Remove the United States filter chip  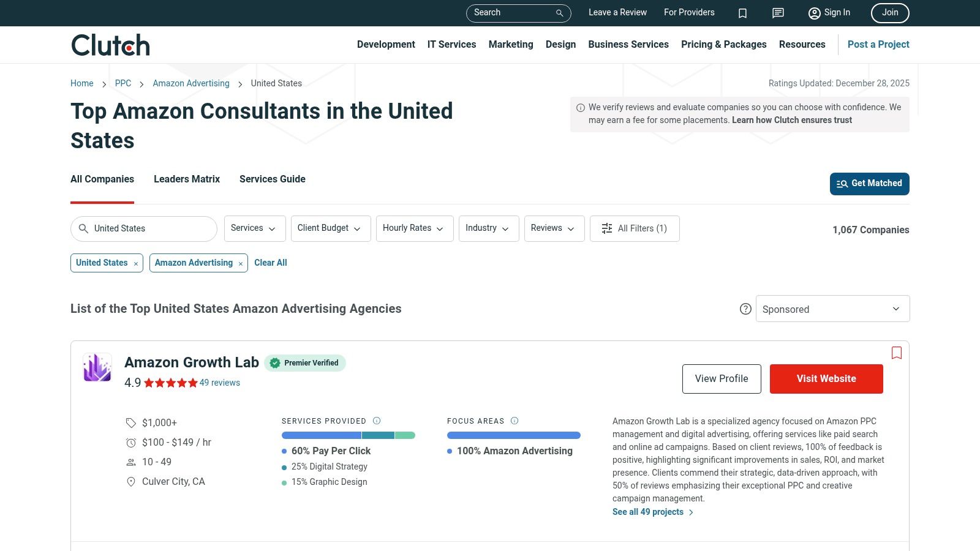[x=136, y=263]
